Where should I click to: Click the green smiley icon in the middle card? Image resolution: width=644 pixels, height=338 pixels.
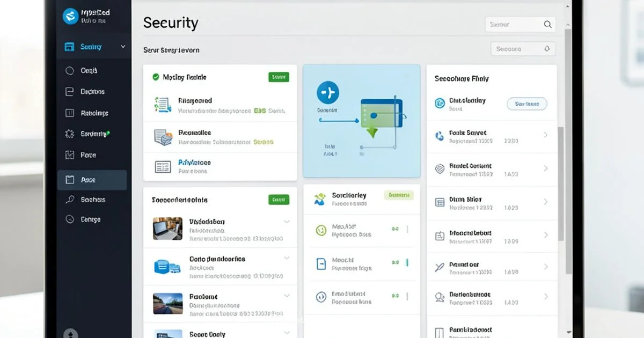[321, 230]
